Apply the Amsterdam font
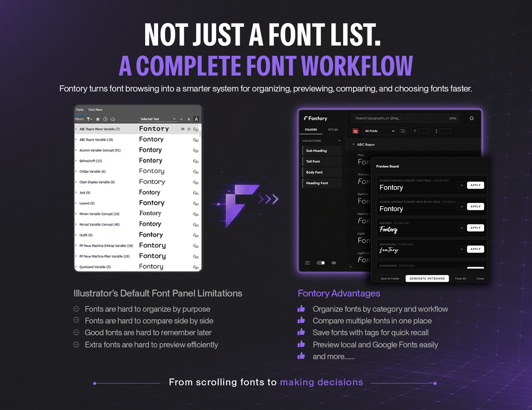 click(475, 249)
